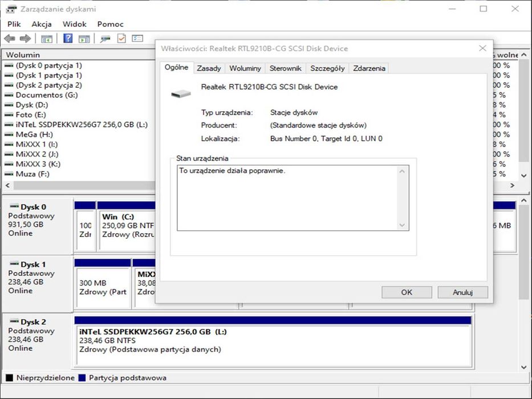Viewport: 532px width, 399px height.
Task: Switch to the Szczegóły tab
Action: pos(327,68)
